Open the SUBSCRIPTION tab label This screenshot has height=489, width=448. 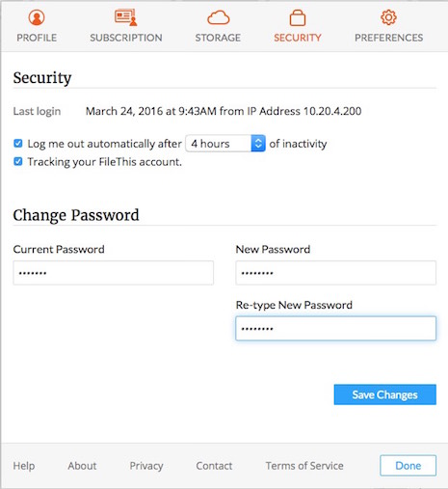tap(126, 38)
